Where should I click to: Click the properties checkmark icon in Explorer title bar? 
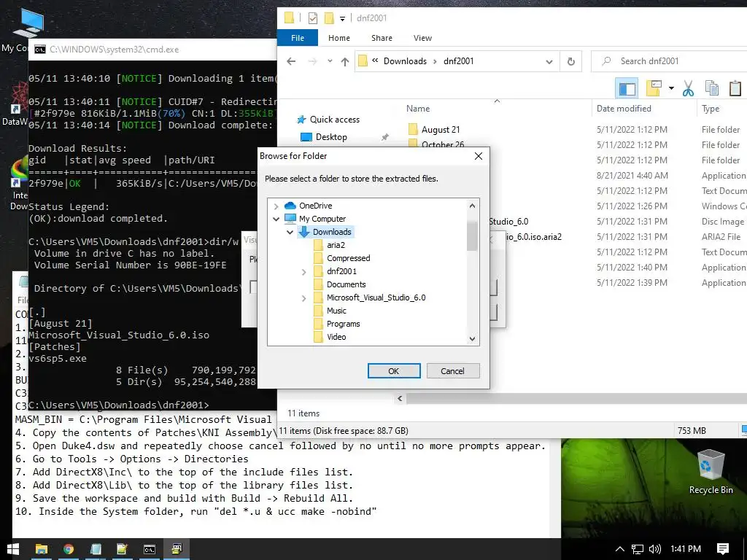pyautogui.click(x=312, y=18)
